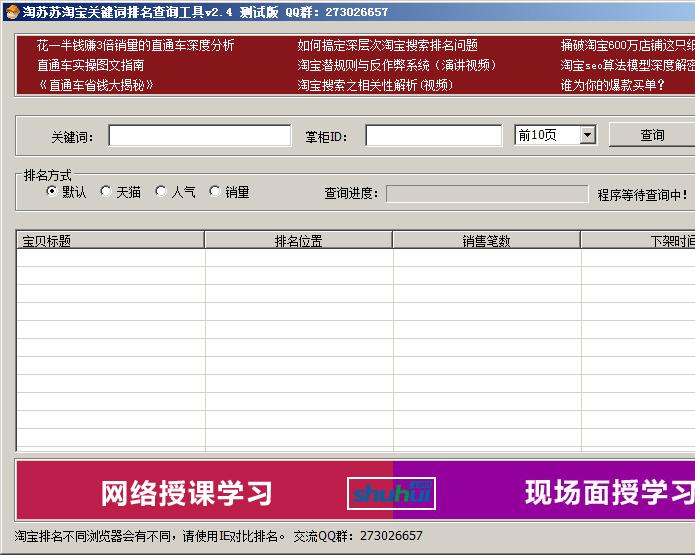Click the 查询 button
Screen dimensions: 695x555
point(652,135)
